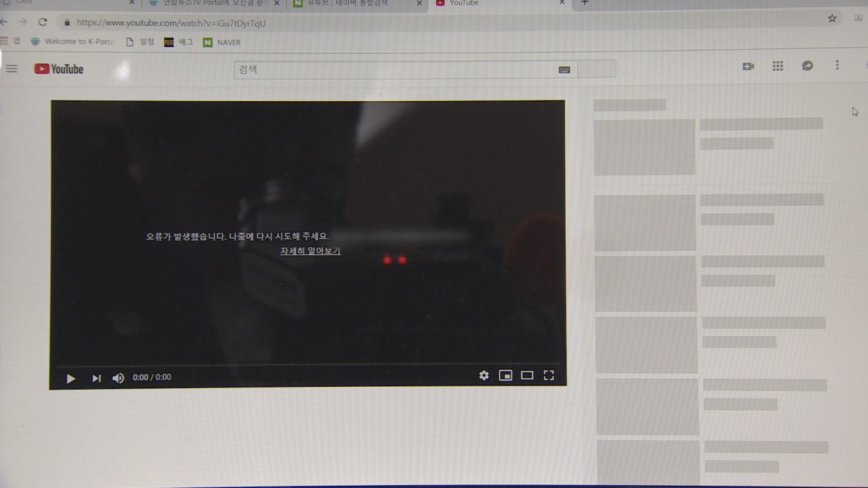The height and width of the screenshot is (488, 868).
Task: Mute the video player volume
Action: point(118,378)
